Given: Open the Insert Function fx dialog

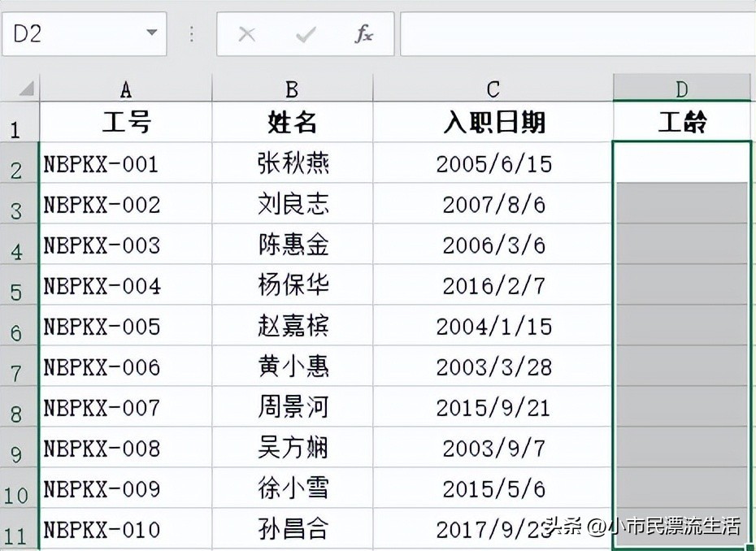Looking at the screenshot, I should 364,34.
